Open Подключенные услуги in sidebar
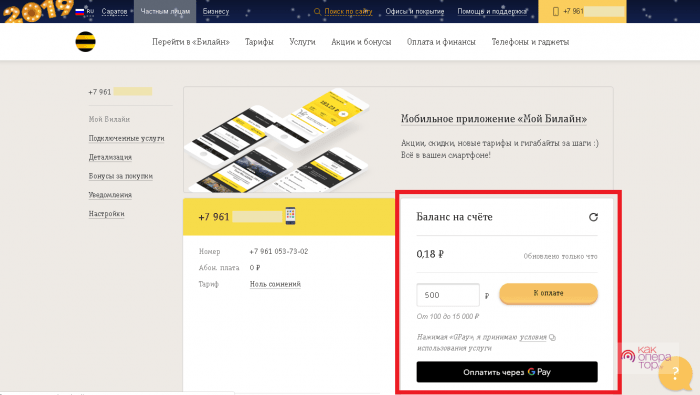The height and width of the screenshot is (395, 700). click(126, 138)
